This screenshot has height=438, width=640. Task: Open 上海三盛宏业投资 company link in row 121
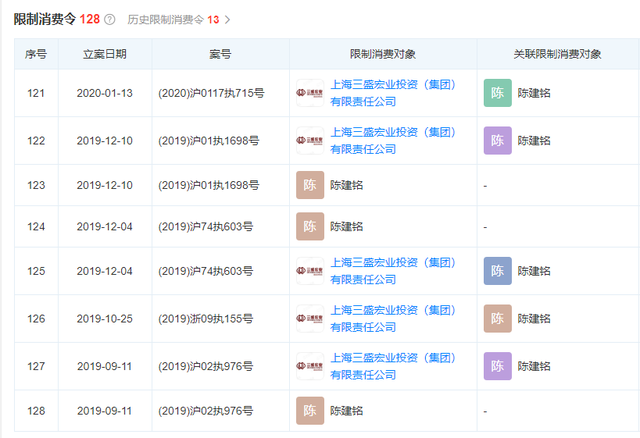(393, 93)
